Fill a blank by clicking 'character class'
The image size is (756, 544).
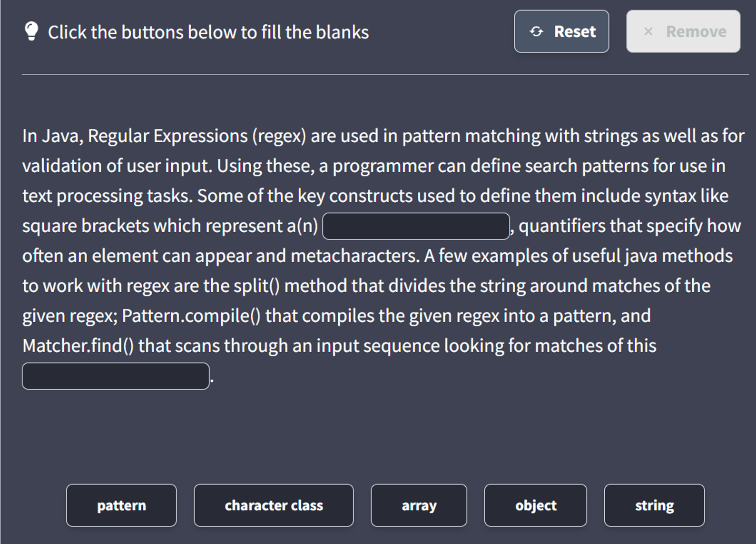pos(274,505)
